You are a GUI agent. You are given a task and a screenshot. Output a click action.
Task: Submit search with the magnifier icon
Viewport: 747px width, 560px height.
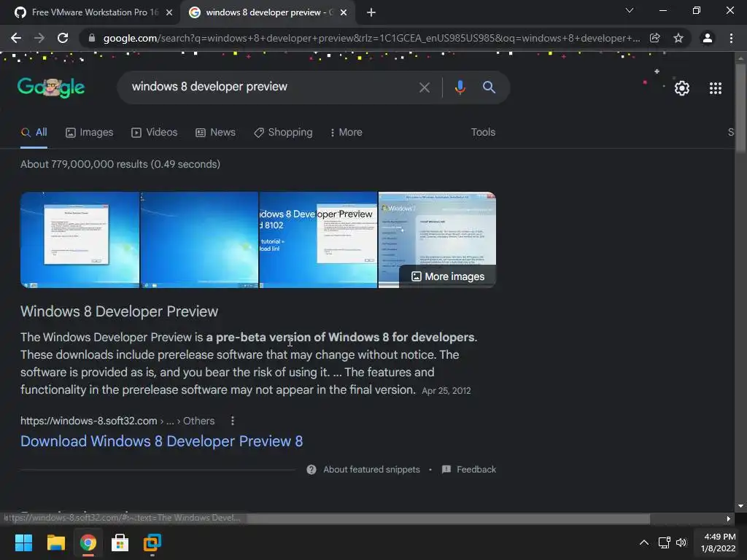pos(489,87)
